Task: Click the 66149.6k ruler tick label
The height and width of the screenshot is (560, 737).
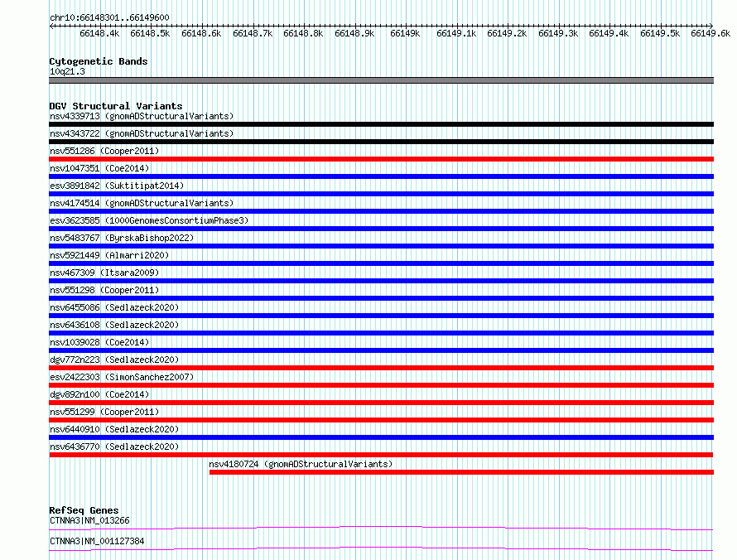Action: [x=711, y=33]
